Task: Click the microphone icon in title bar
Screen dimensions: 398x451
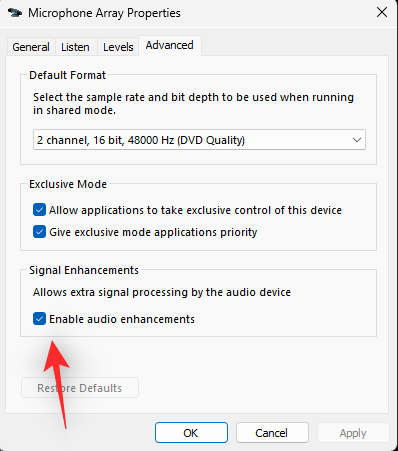Action: pos(15,13)
